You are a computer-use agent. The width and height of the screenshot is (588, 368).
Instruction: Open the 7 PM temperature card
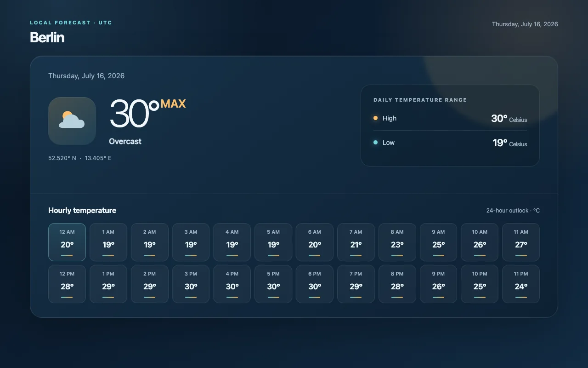click(x=356, y=284)
